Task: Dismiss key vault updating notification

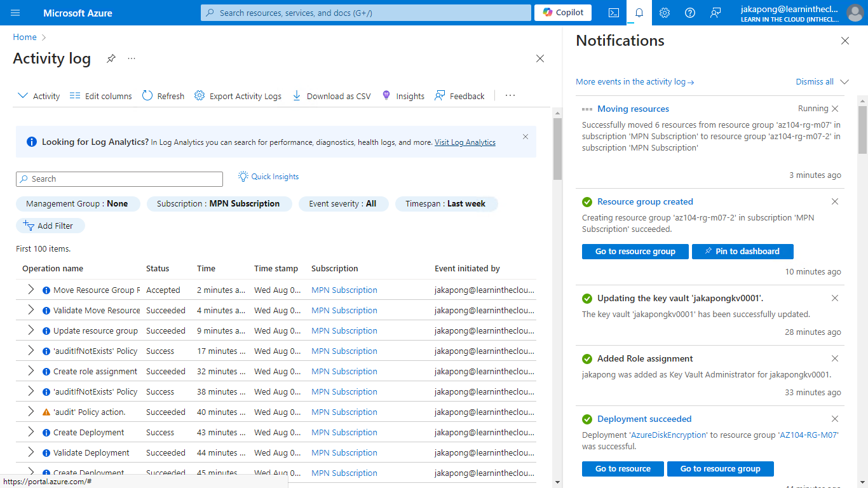Action: point(835,298)
